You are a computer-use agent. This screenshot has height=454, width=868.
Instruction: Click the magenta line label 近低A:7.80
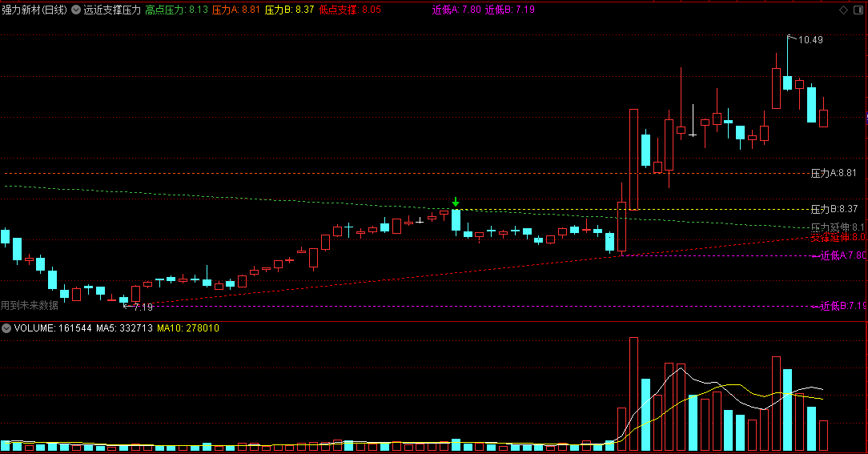point(842,255)
